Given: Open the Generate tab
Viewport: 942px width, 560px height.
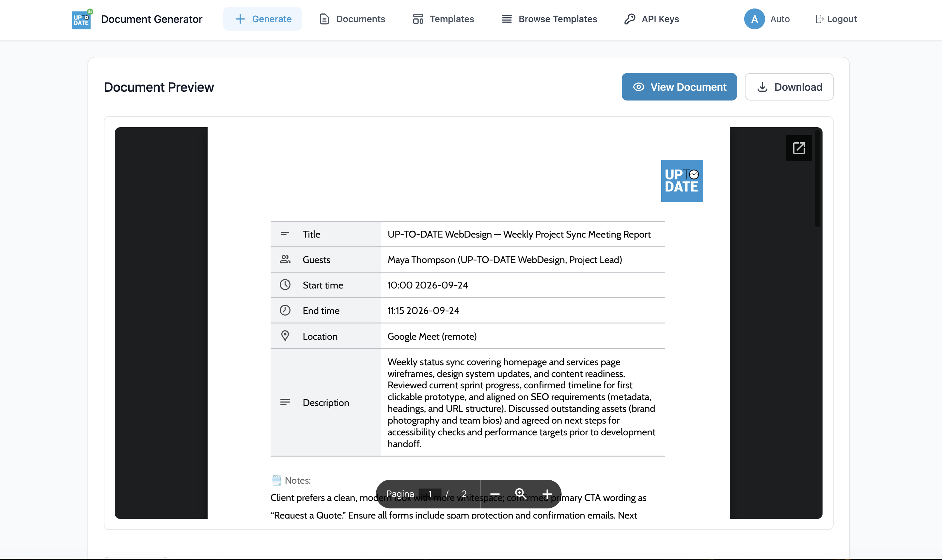Looking at the screenshot, I should click(263, 19).
